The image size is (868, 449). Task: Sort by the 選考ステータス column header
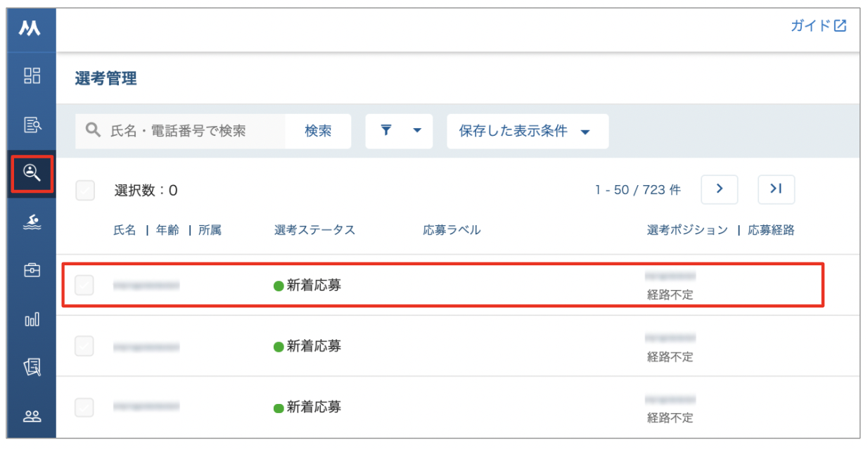[x=314, y=230]
